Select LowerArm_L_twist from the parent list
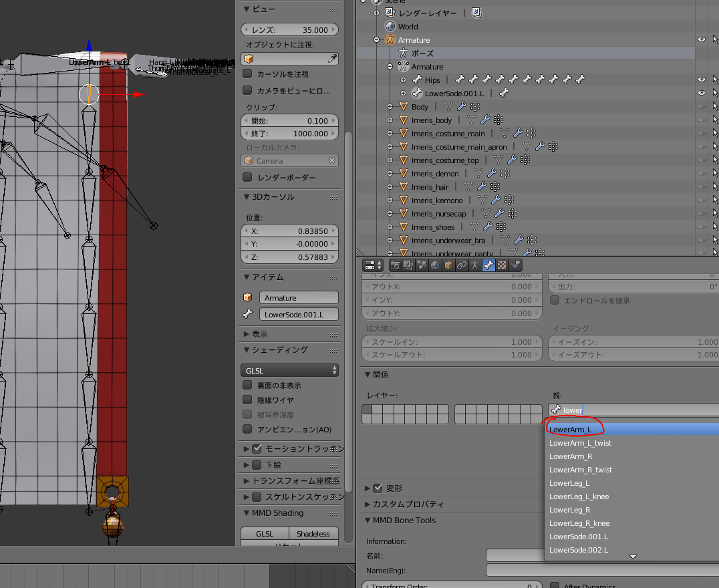 632,443
